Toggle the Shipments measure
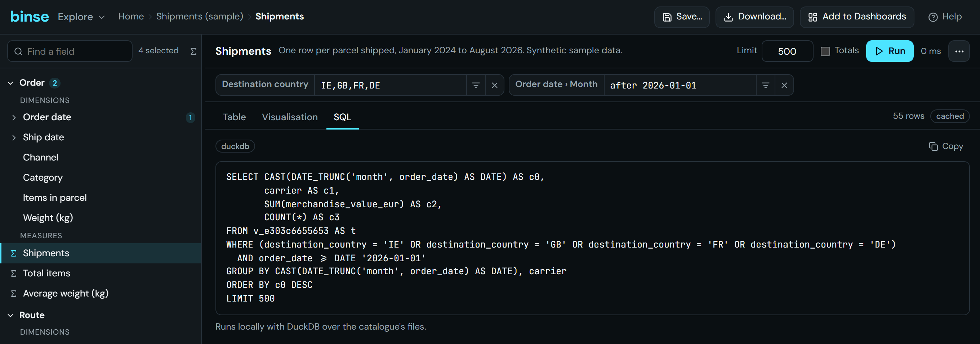This screenshot has height=344, width=980. [x=101, y=253]
